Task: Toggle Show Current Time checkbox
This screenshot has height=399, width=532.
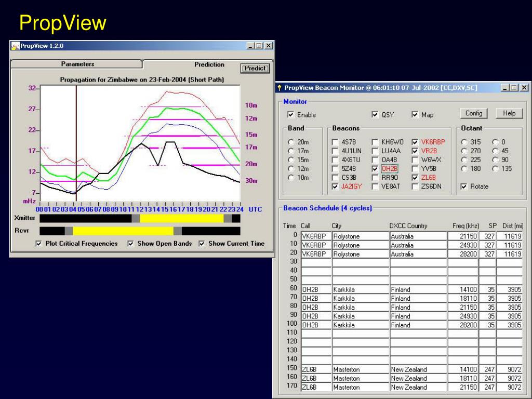Action: point(202,244)
